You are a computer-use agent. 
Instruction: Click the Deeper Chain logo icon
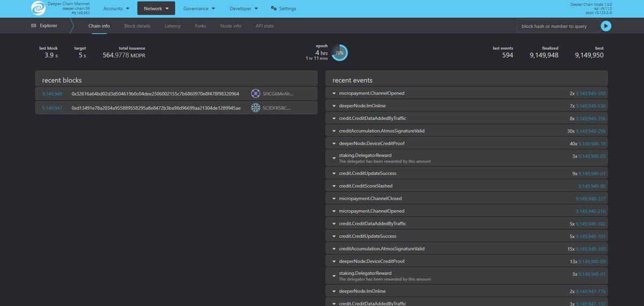coord(39,9)
